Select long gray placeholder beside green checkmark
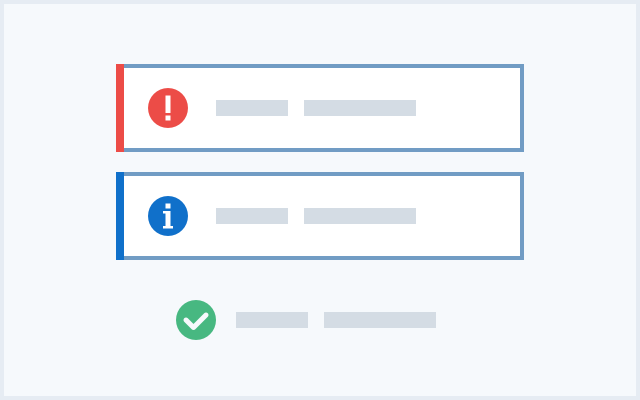640x400 pixels. [x=380, y=320]
